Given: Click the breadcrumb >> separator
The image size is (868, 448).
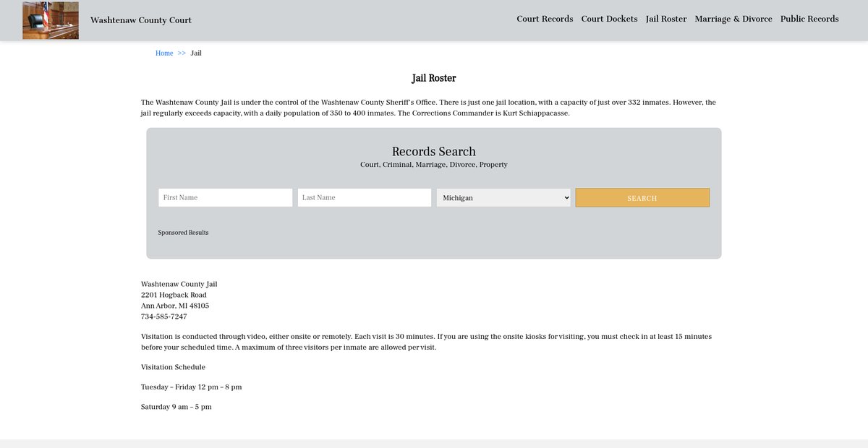Looking at the screenshot, I should point(182,53).
